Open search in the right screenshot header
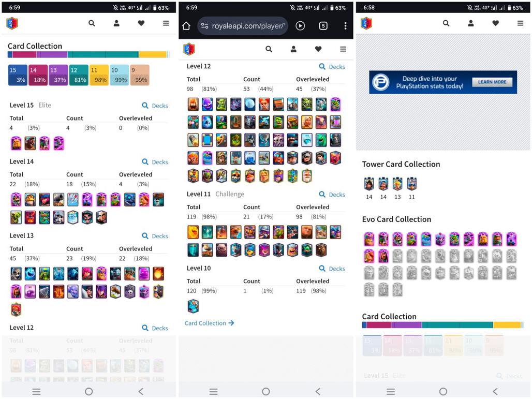The height and width of the screenshot is (399, 532). tap(446, 23)
